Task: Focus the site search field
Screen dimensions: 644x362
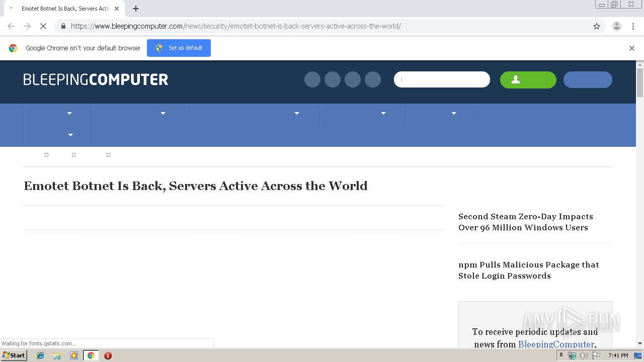Action: [x=442, y=79]
